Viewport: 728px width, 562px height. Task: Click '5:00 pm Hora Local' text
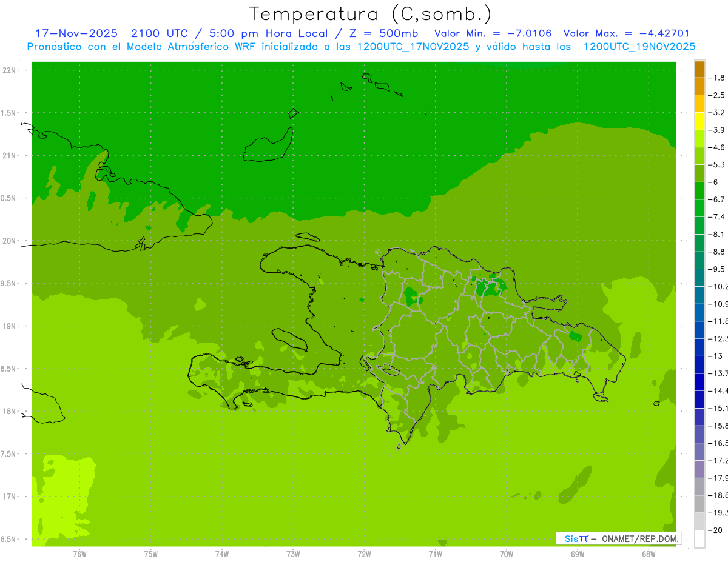pos(269,33)
